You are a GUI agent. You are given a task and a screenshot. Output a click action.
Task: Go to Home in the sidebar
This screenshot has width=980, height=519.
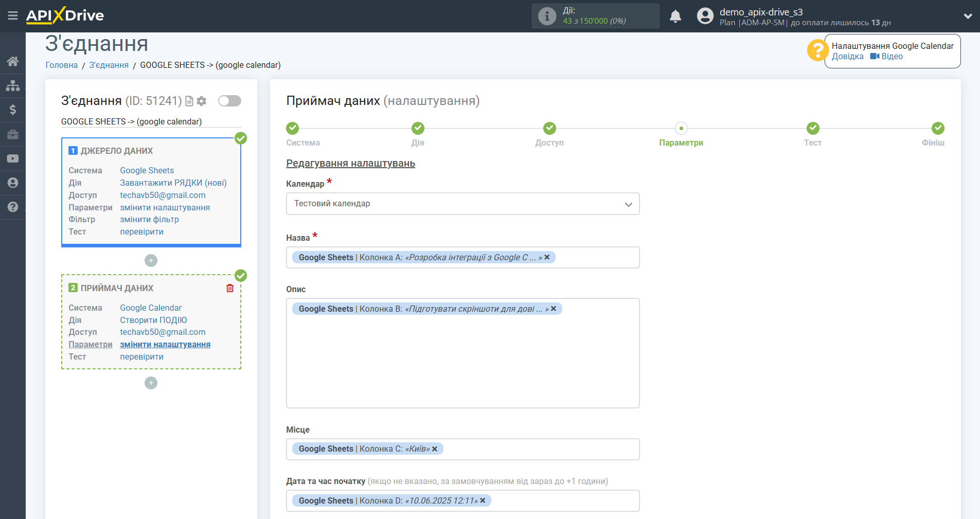[13, 61]
